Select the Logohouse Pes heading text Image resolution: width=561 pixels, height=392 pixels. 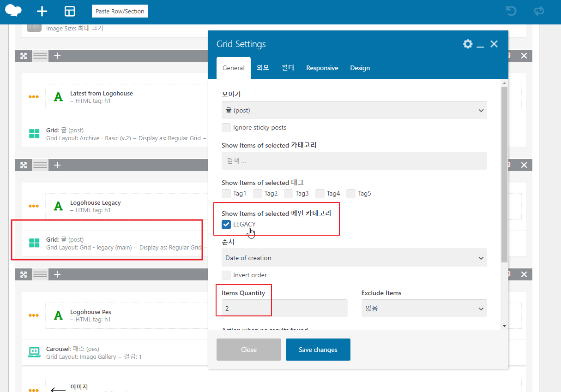(90, 312)
